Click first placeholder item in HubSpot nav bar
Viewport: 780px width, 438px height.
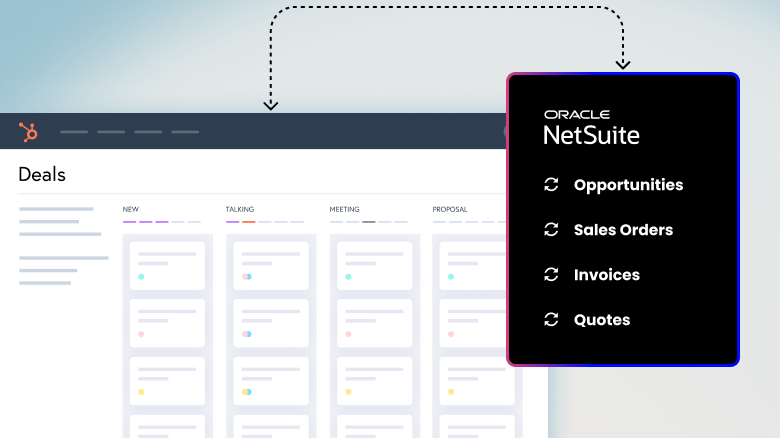pos(74,132)
